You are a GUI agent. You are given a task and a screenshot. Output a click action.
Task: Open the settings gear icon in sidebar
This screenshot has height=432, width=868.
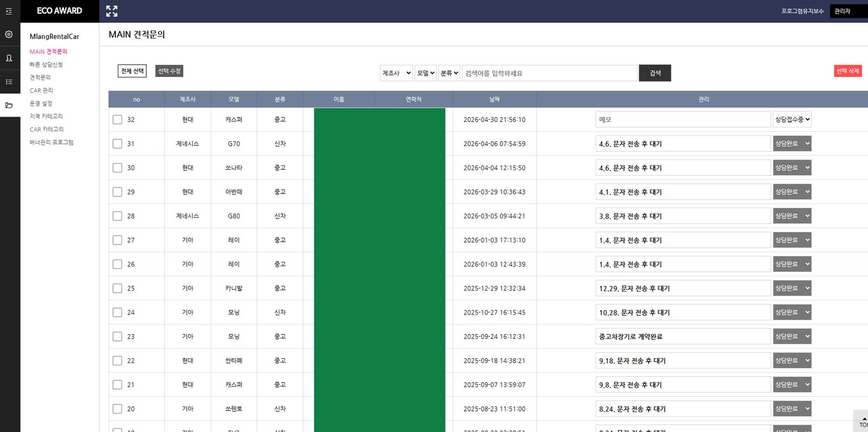tap(9, 34)
